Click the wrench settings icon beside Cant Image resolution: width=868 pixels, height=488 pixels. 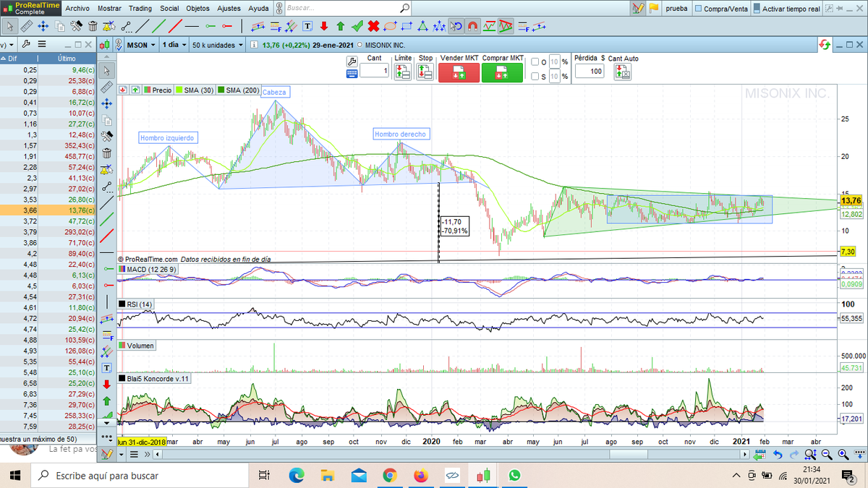coord(352,61)
